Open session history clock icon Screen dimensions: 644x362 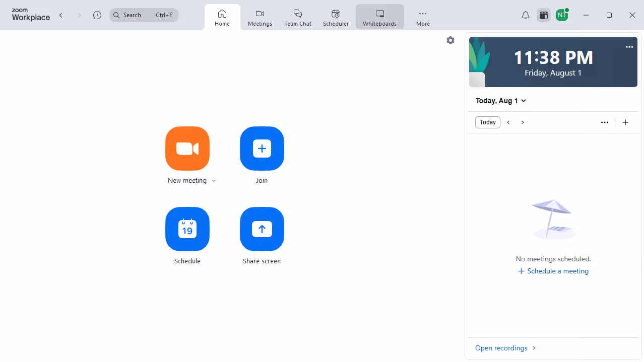tap(97, 15)
